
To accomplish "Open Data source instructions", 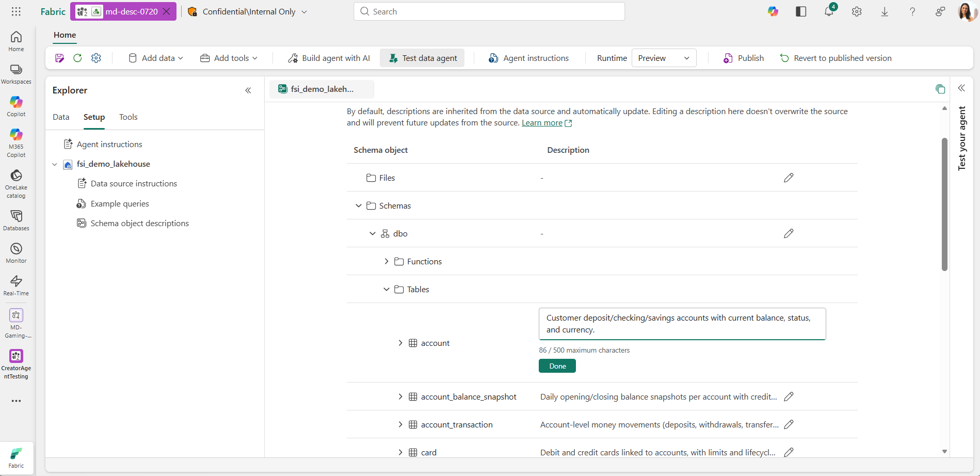I will point(134,184).
